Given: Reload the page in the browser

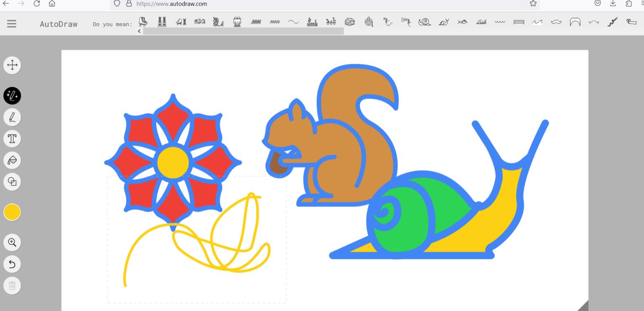Looking at the screenshot, I should (36, 4).
